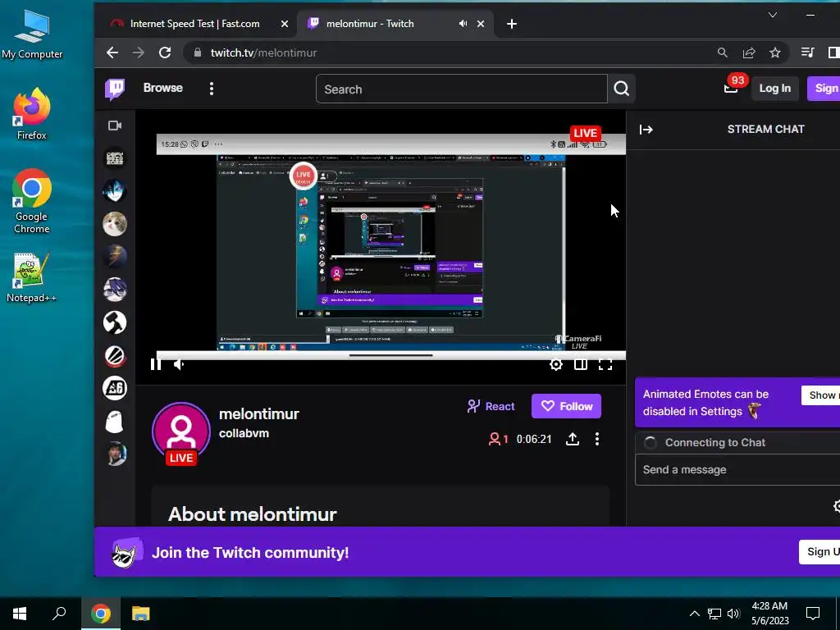Click the taskbar clock showing 4:28 AM
This screenshot has height=630, width=840.
(x=769, y=614)
